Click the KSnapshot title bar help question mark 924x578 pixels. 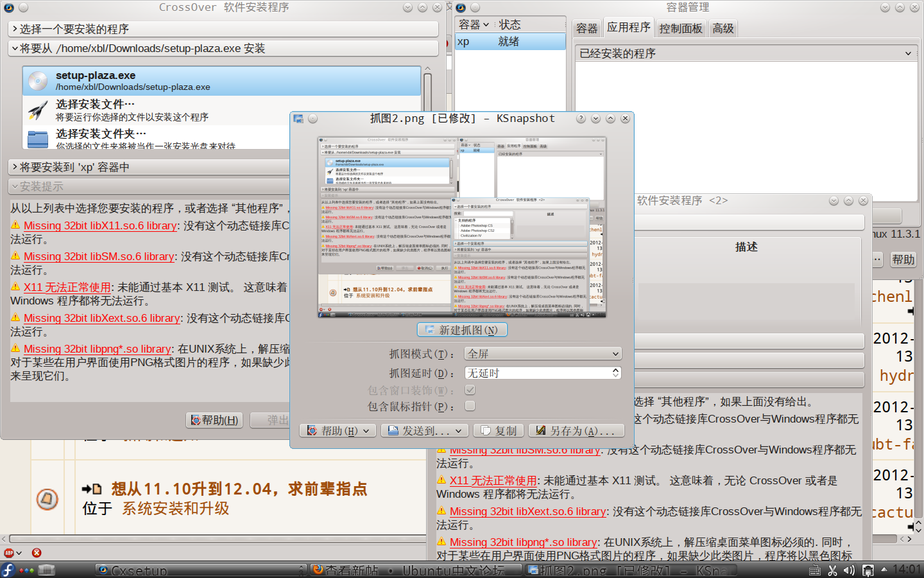(581, 119)
